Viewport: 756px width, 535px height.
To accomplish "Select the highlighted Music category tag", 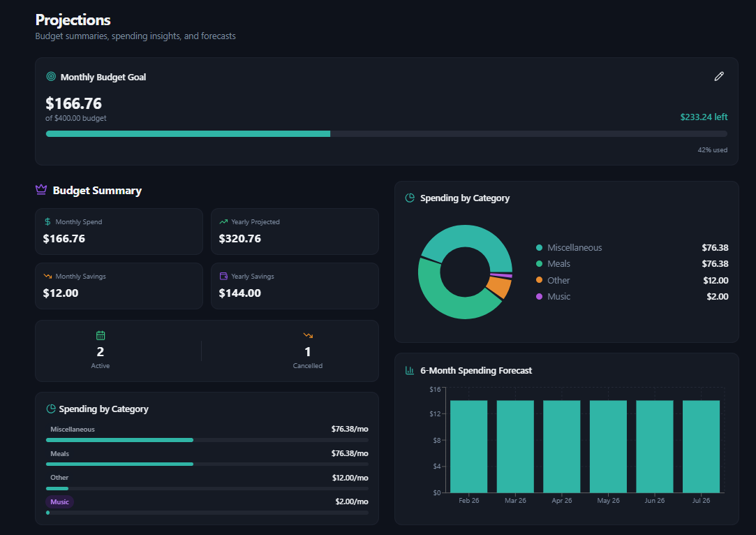I will coord(60,501).
